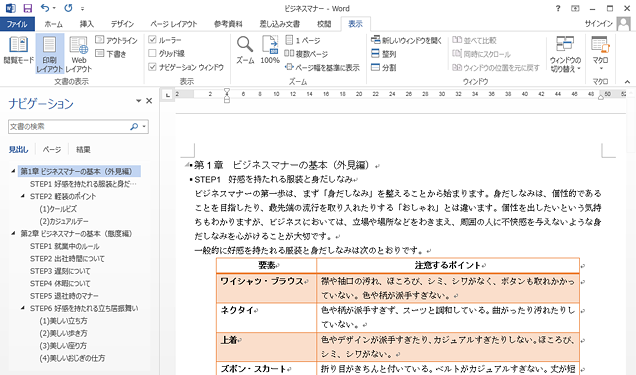Set zoom to One Page (1ページ)

click(x=303, y=41)
